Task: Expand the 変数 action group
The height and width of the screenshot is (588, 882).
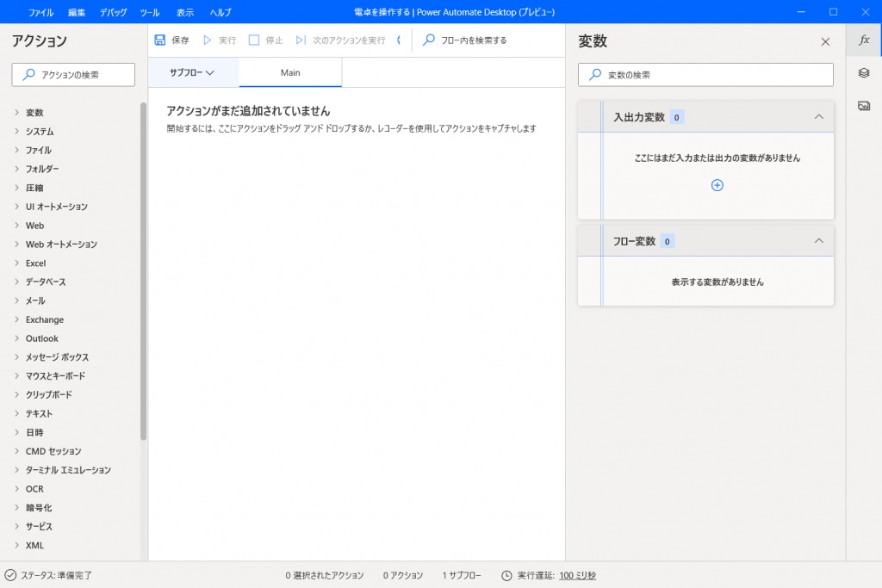Action: click(17, 113)
